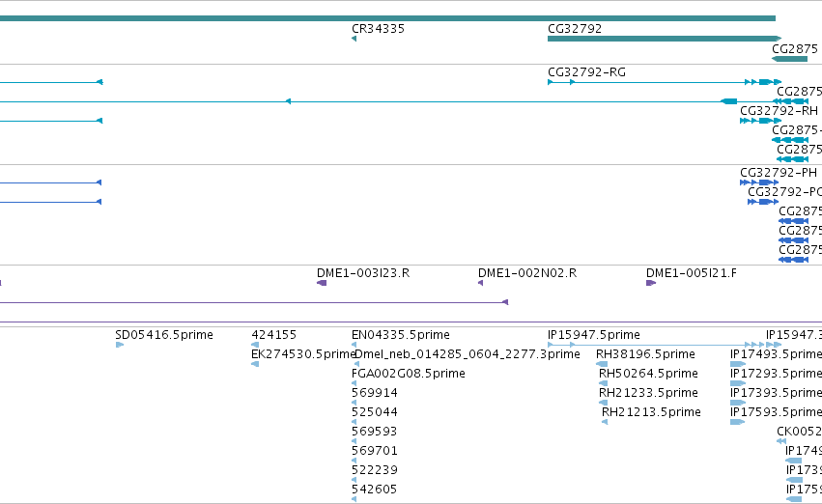Click the 424155 feature label
822x504 pixels.
pos(274,335)
